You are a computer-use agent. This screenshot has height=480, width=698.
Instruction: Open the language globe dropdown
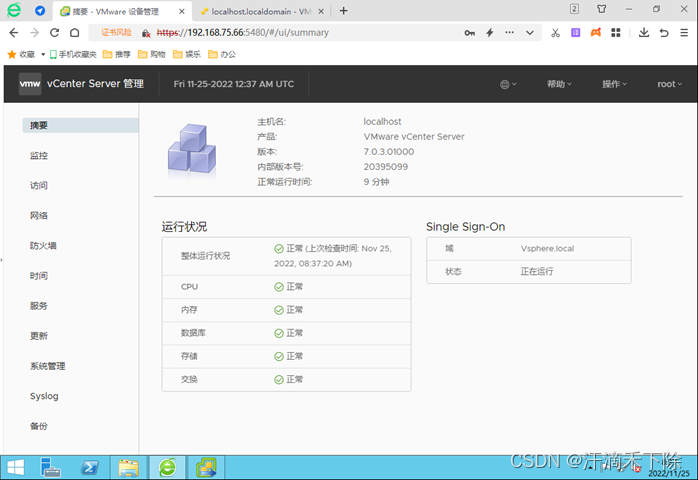tap(508, 84)
